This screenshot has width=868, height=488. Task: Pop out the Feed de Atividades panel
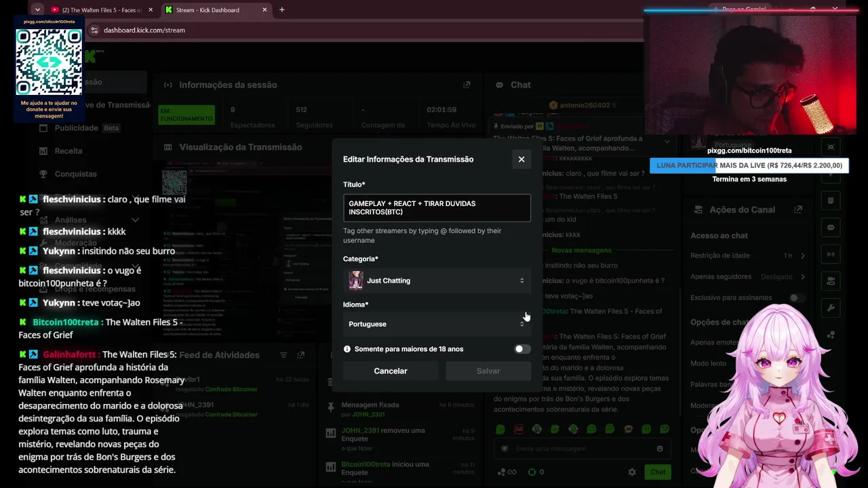(x=301, y=354)
